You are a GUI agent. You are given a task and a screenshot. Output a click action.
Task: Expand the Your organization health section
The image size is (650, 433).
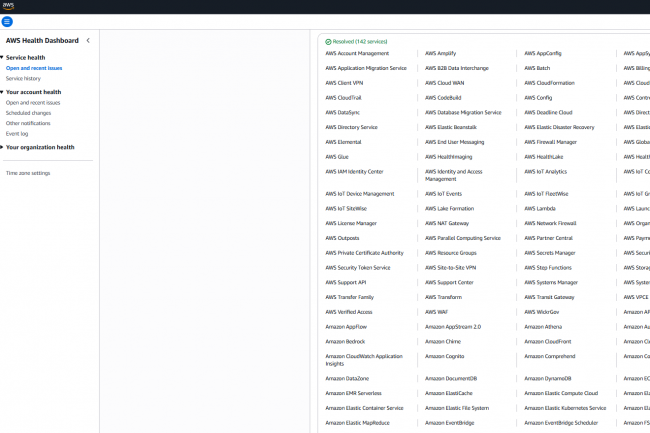pyautogui.click(x=2, y=147)
